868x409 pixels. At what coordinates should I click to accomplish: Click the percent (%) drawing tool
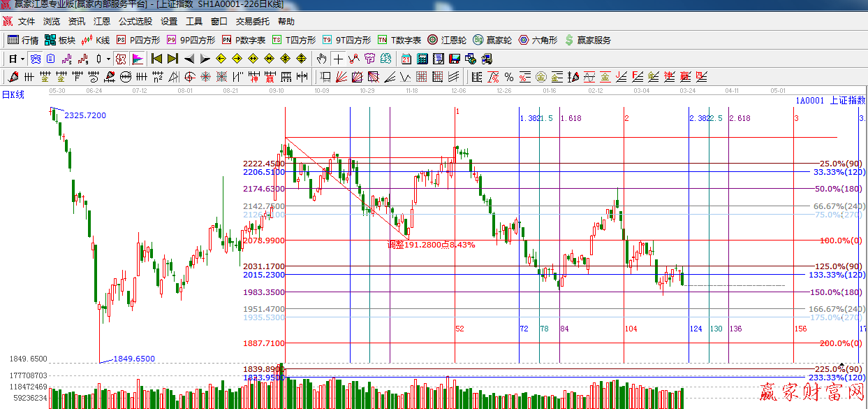(509, 77)
